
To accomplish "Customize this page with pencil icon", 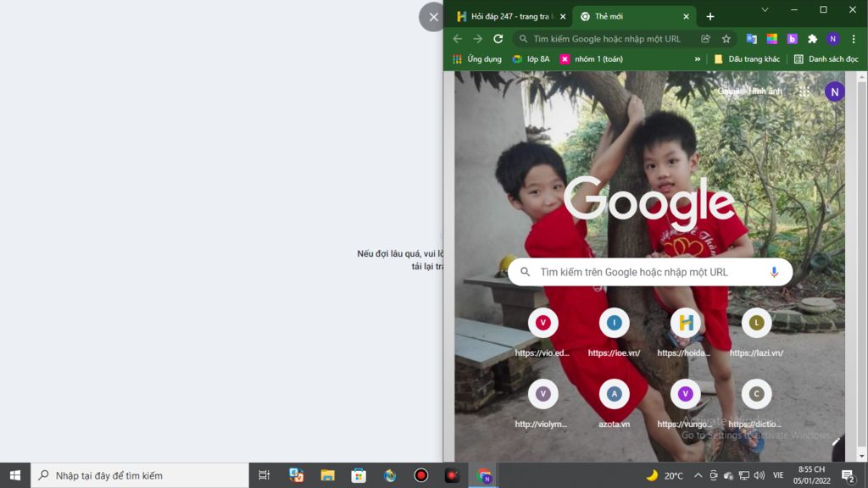I will pos(836,441).
